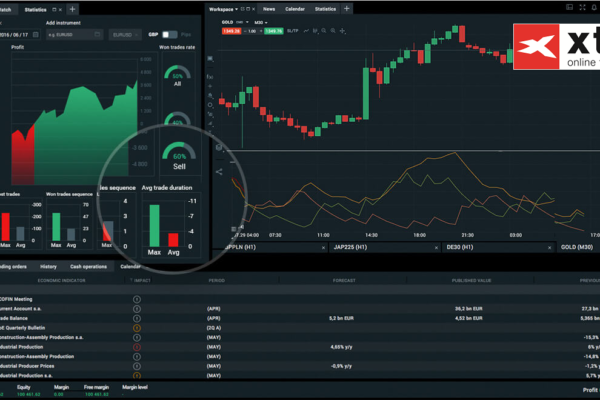Expand the GOLD instrument selector arrow
600x400 pixels.
pos(247,22)
